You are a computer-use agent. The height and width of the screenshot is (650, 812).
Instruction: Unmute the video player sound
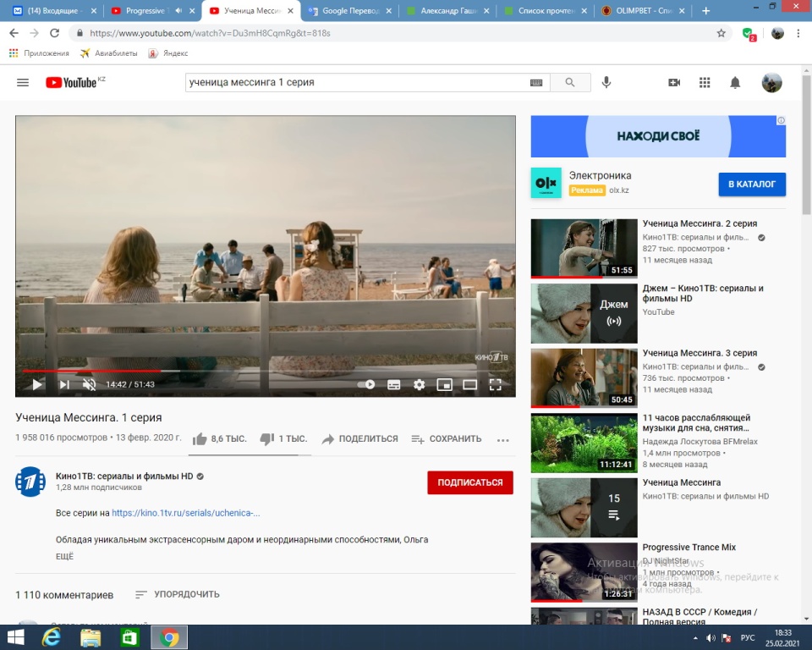click(89, 384)
